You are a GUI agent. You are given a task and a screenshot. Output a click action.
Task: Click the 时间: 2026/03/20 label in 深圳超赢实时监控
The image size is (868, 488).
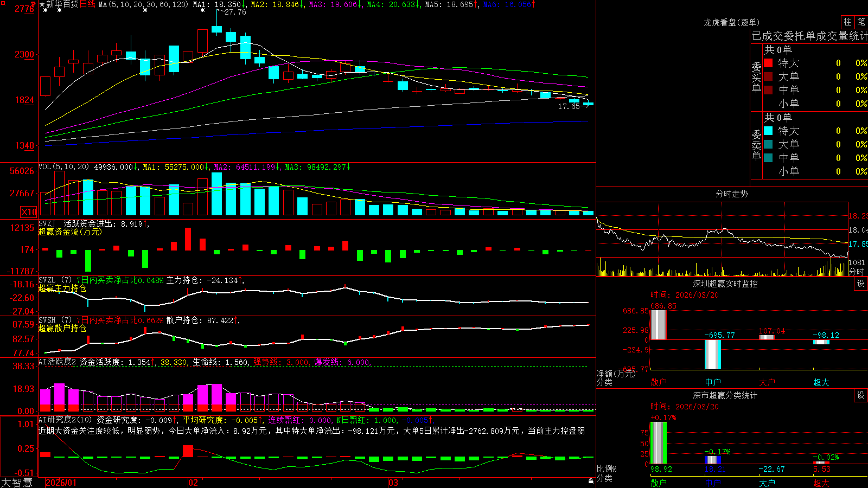click(685, 295)
